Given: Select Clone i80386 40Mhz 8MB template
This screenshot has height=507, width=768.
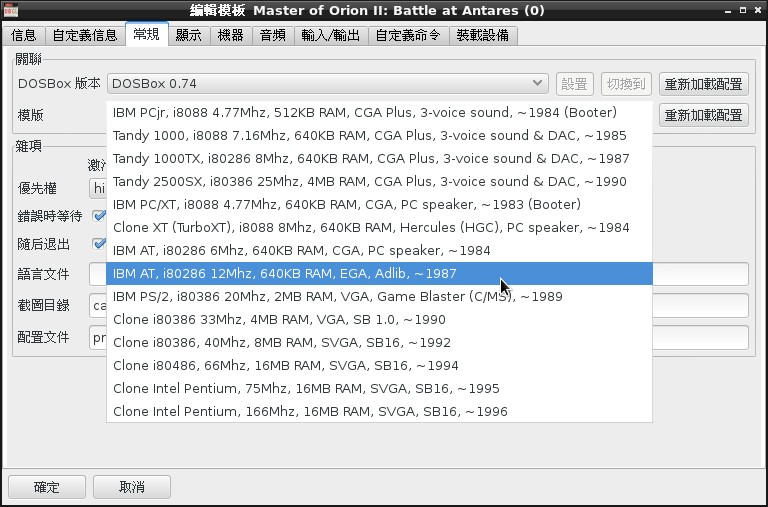Looking at the screenshot, I should point(380,342).
